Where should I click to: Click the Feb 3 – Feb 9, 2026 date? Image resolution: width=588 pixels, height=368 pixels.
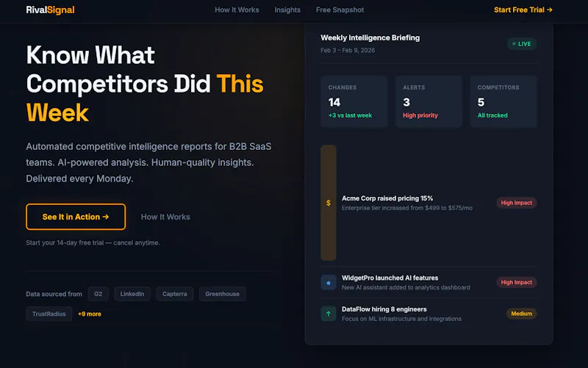[x=348, y=50]
